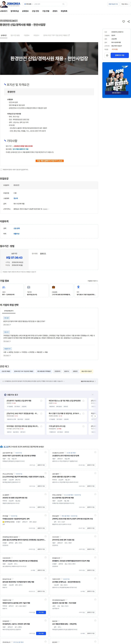This screenshot has height=644, width=131.
Task: Click the 기업 채용 홈페이지 바로가기 click banner
Action: 50,161
